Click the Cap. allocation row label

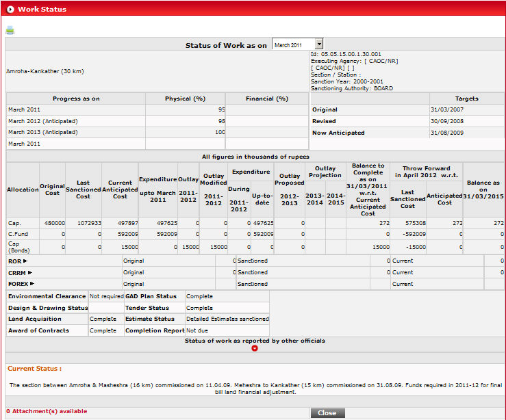click(x=14, y=223)
